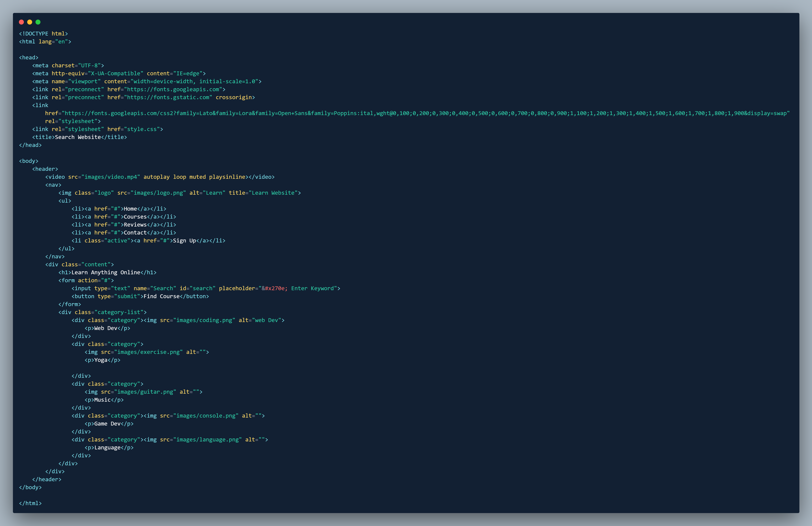Click the opening '<head>' tag

[x=29, y=58]
